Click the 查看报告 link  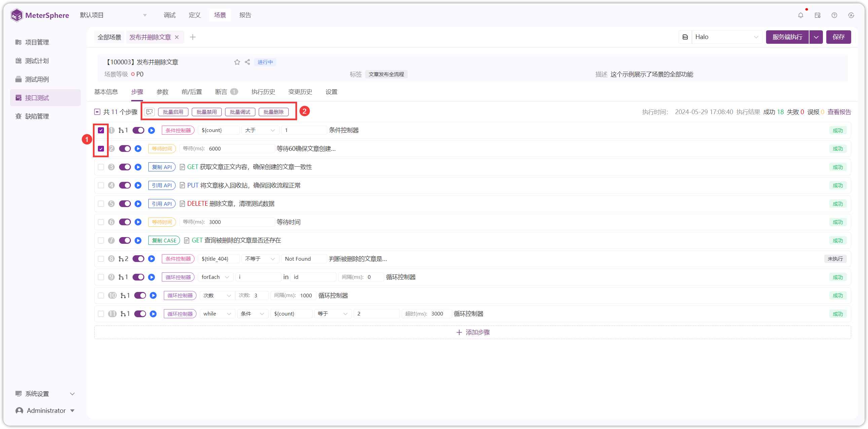tap(839, 112)
